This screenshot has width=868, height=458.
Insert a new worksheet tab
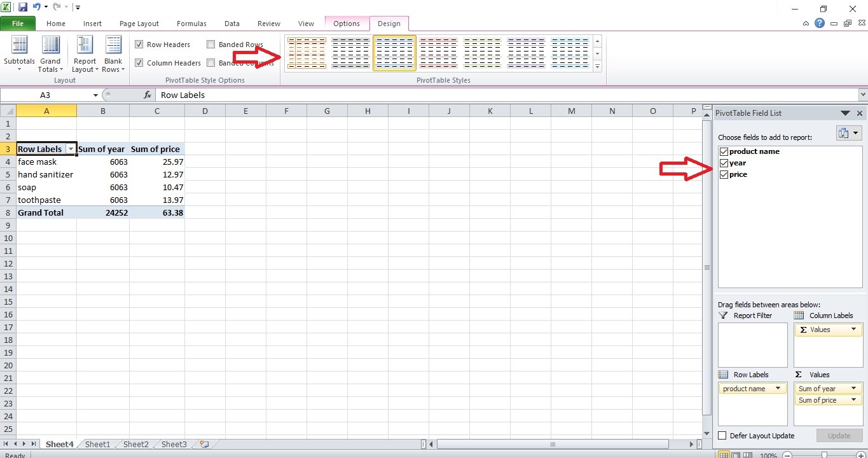[x=203, y=444]
